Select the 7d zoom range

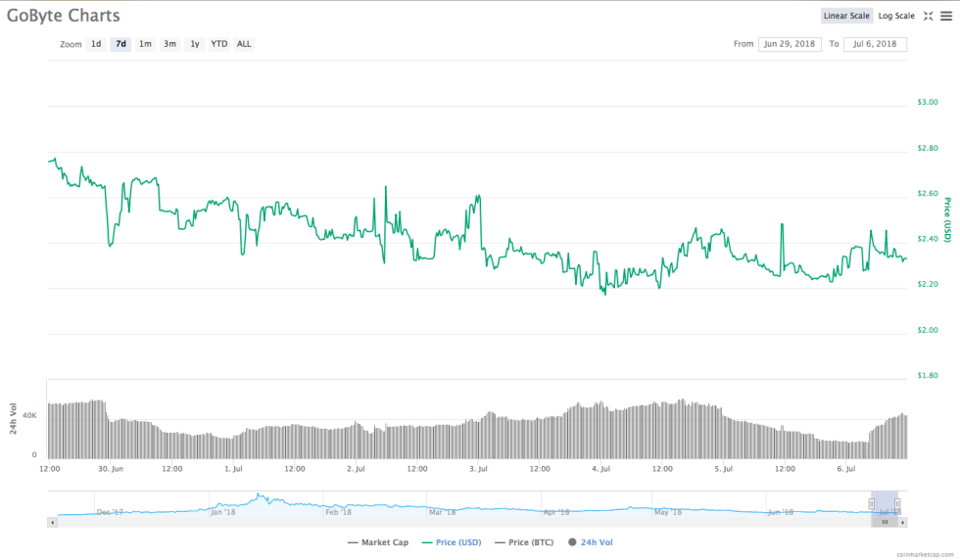coord(120,44)
